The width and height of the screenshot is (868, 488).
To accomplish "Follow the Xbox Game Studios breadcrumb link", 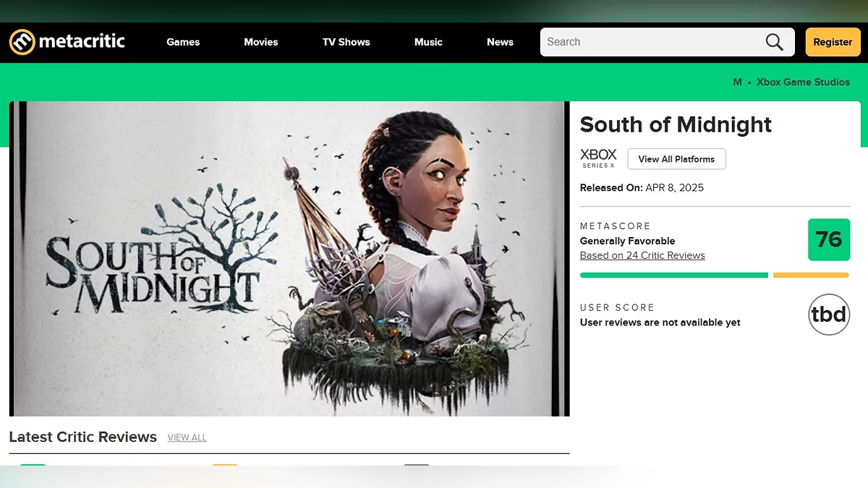I will [x=803, y=82].
